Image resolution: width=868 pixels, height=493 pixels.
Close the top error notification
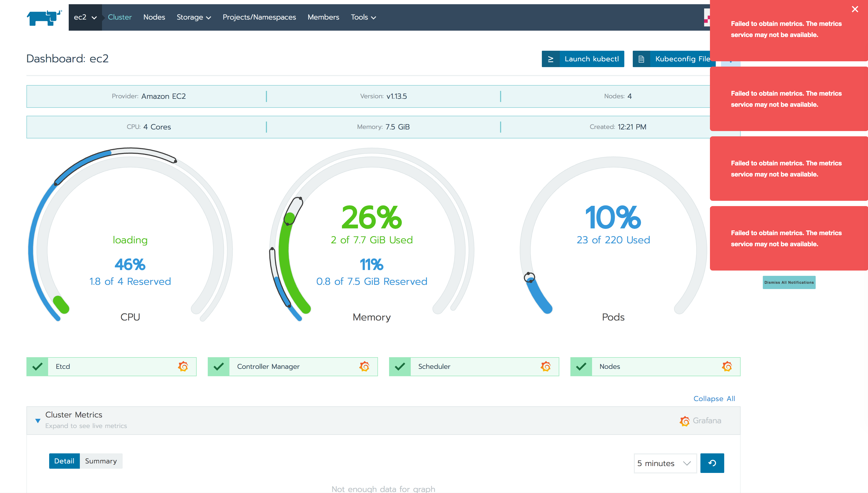(x=855, y=10)
